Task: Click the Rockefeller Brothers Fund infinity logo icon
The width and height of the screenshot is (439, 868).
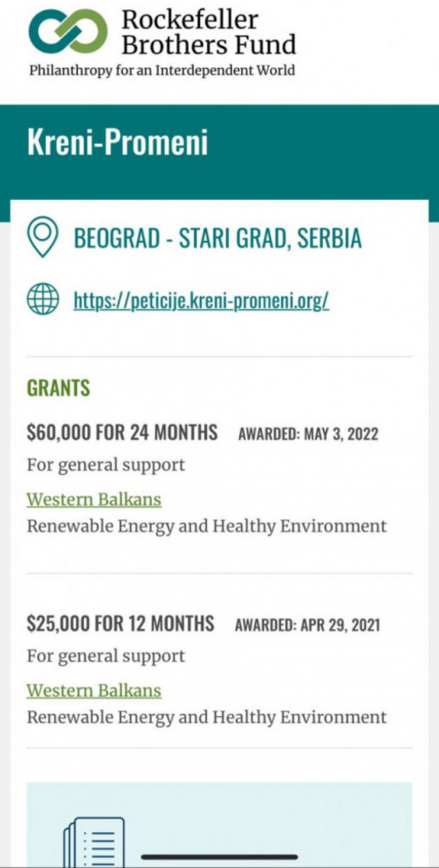Action: point(68,32)
